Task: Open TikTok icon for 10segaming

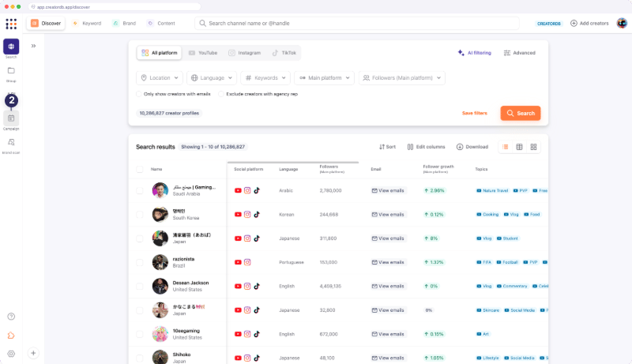Action: pyautogui.click(x=257, y=334)
